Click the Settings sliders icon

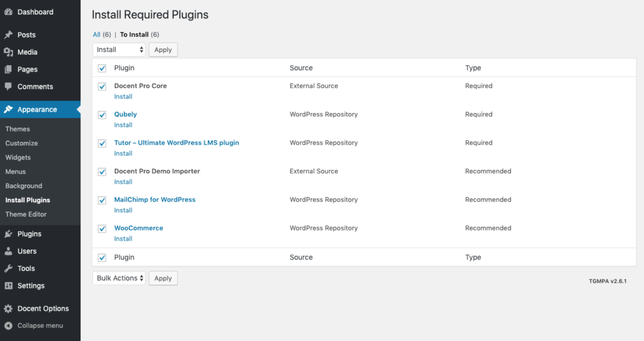click(x=9, y=286)
